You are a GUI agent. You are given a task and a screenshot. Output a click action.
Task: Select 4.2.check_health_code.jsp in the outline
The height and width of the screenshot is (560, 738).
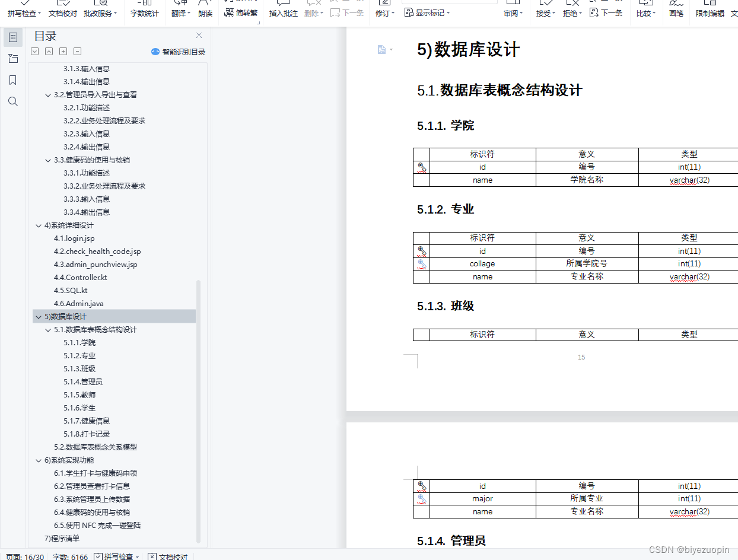pos(97,252)
